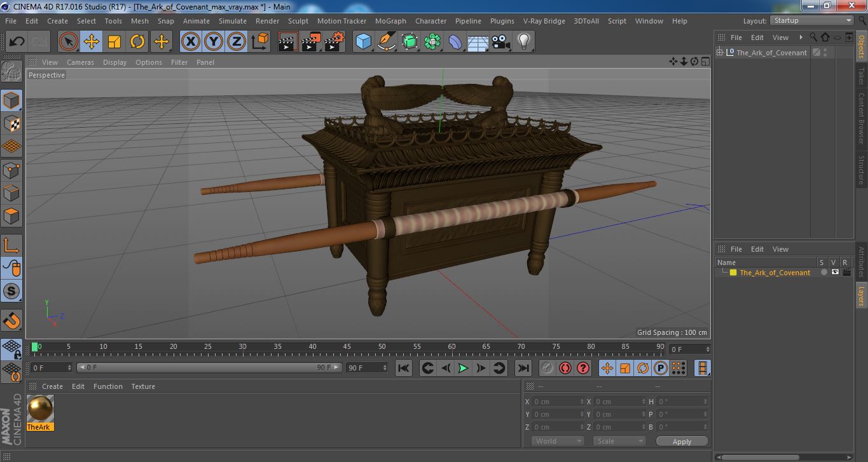Click the current frame stepper field
Screen dimensions: 868x462
click(689, 350)
